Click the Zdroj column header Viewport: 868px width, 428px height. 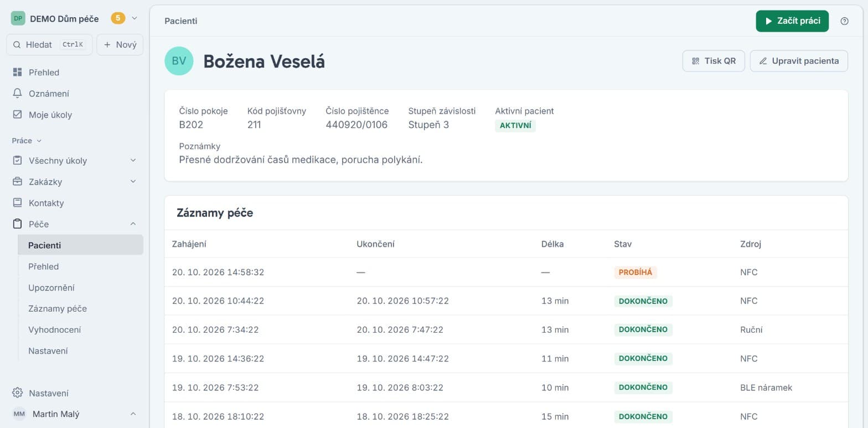tap(751, 244)
